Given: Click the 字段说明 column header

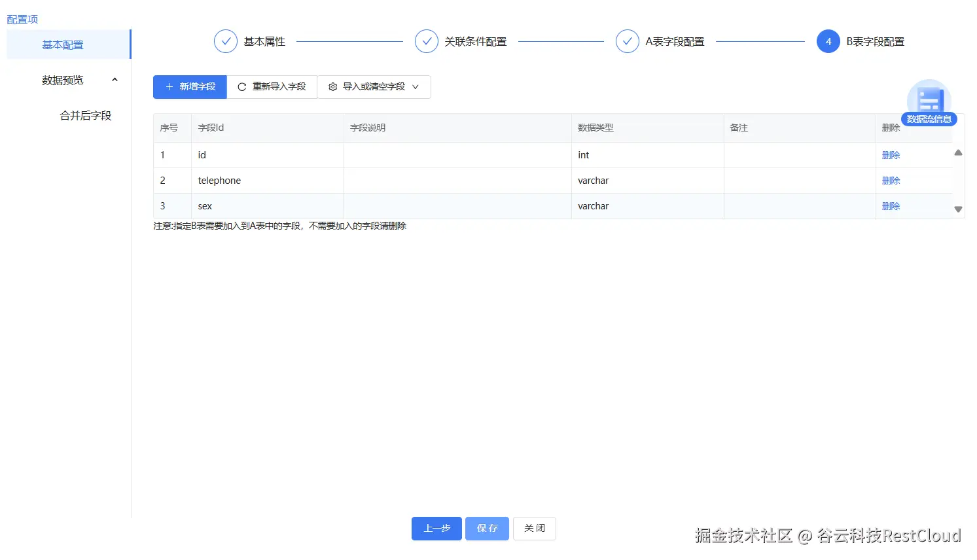Looking at the screenshot, I should tap(457, 128).
